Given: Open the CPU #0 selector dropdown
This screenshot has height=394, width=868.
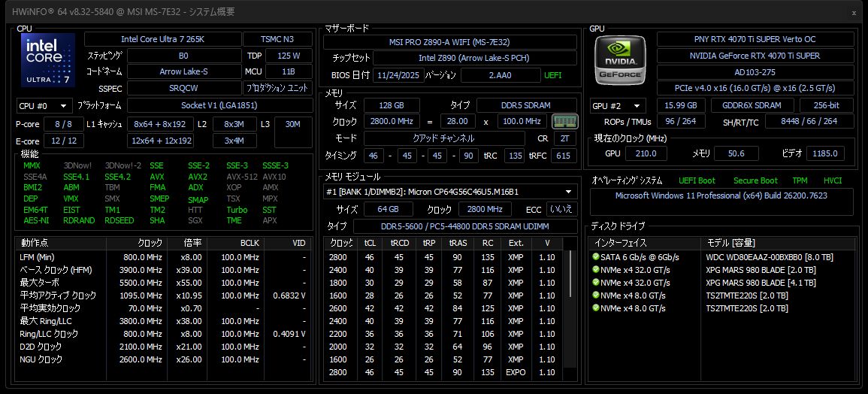Looking at the screenshot, I should (x=44, y=106).
